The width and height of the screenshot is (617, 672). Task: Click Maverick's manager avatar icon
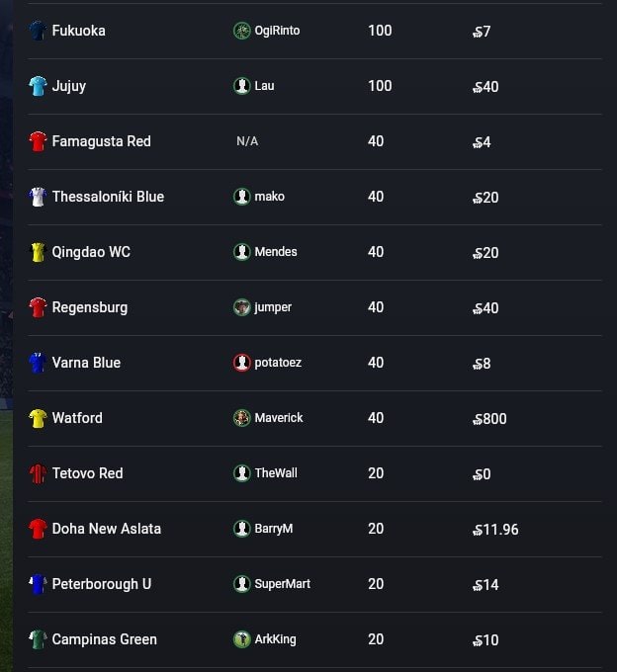pyautogui.click(x=242, y=418)
